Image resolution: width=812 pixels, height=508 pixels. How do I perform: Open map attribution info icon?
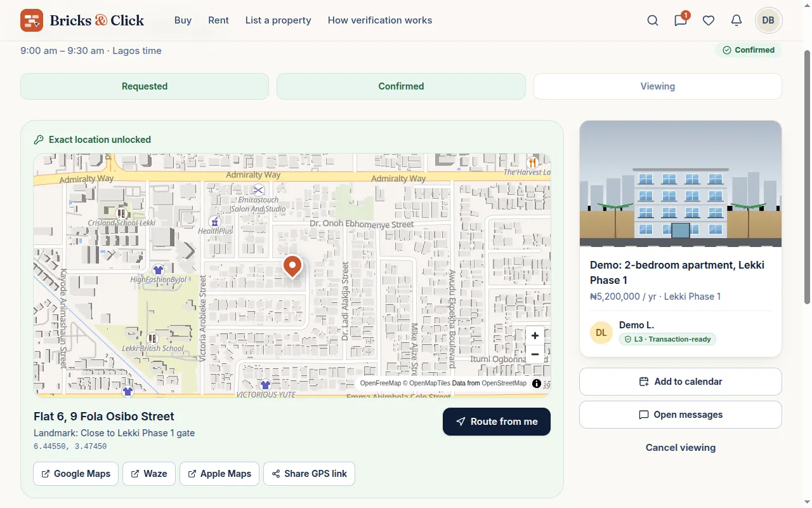[x=537, y=384]
